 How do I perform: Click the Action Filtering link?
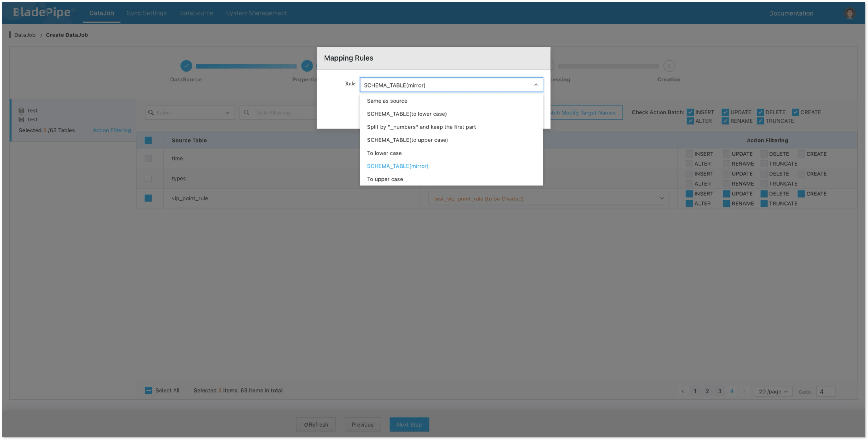[112, 130]
